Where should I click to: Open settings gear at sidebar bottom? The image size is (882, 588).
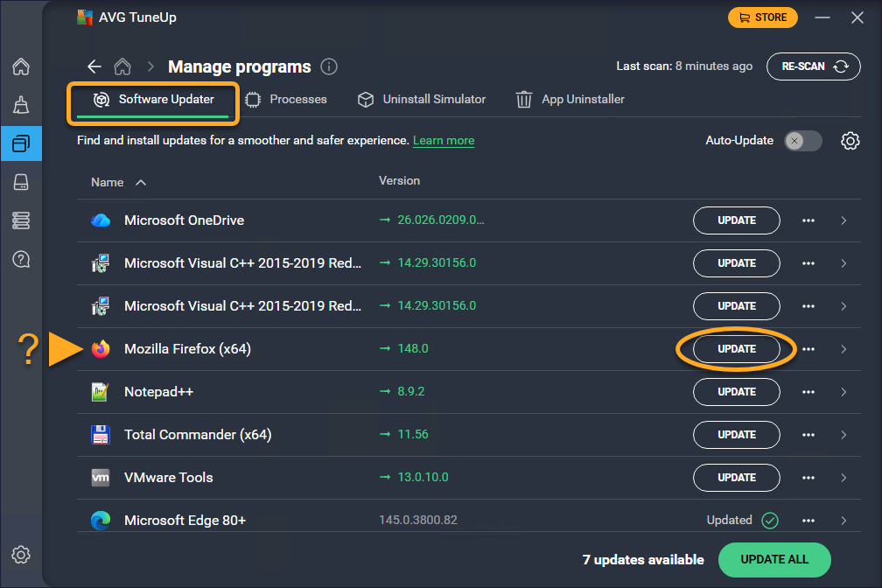[x=21, y=555]
